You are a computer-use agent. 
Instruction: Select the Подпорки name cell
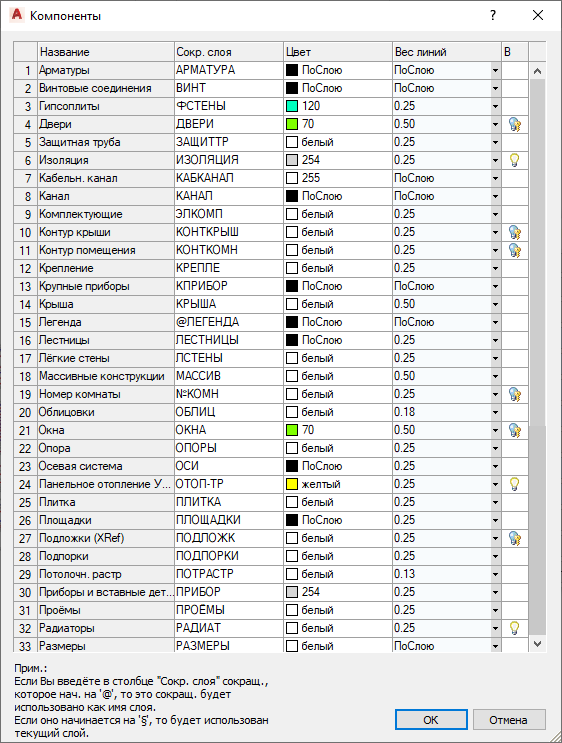tap(106, 556)
